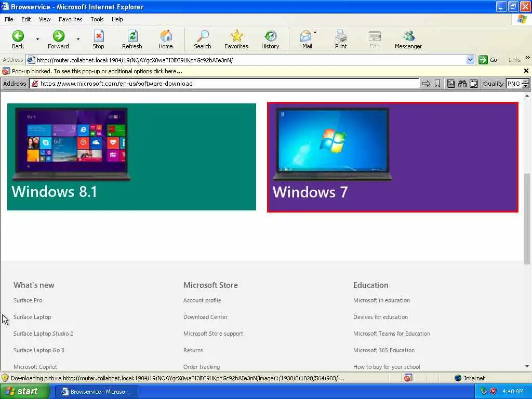Dismiss the pop-up blocked information bar

pos(526,71)
